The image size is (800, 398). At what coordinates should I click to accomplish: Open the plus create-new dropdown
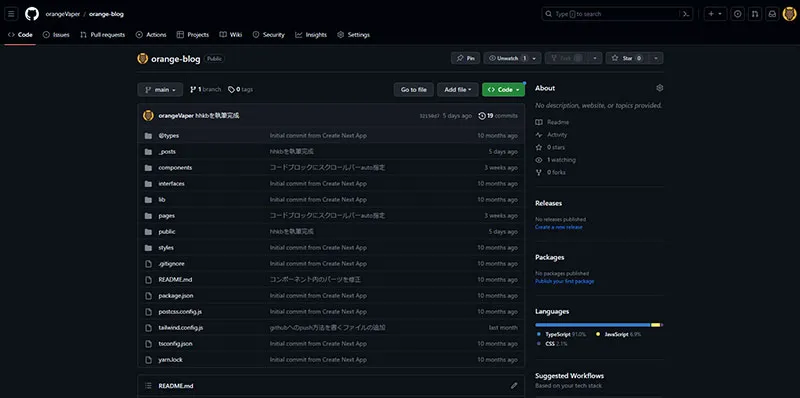(715, 14)
